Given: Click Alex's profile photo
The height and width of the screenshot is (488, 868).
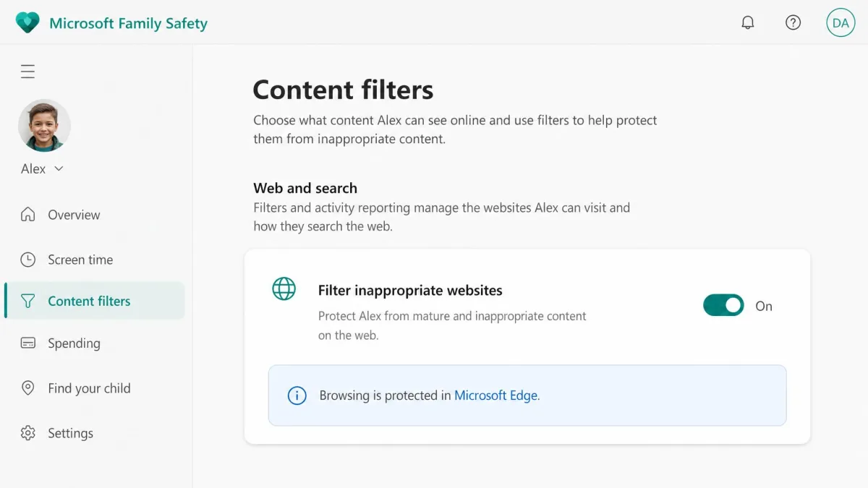Looking at the screenshot, I should [44, 125].
